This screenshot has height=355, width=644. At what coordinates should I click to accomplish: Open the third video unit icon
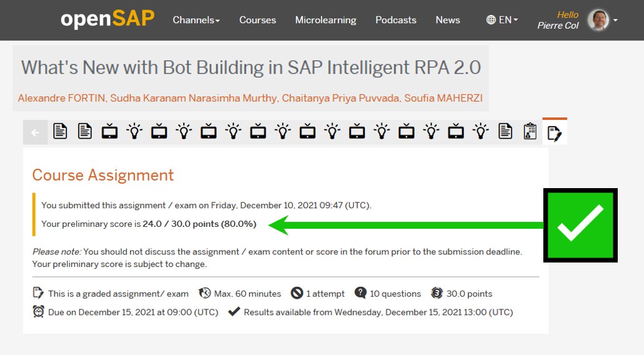[x=209, y=131]
